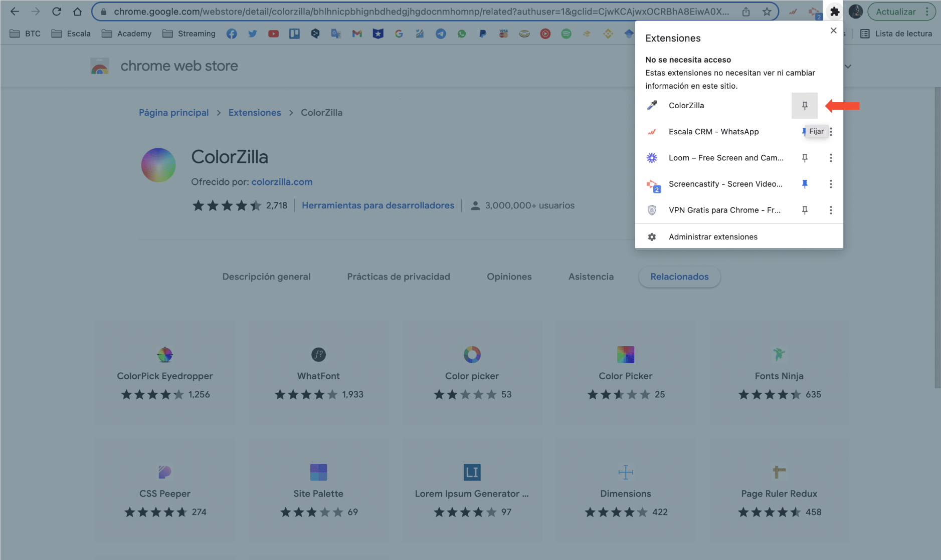The height and width of the screenshot is (560, 941).
Task: Click the share page icon in address bar
Action: click(x=746, y=12)
